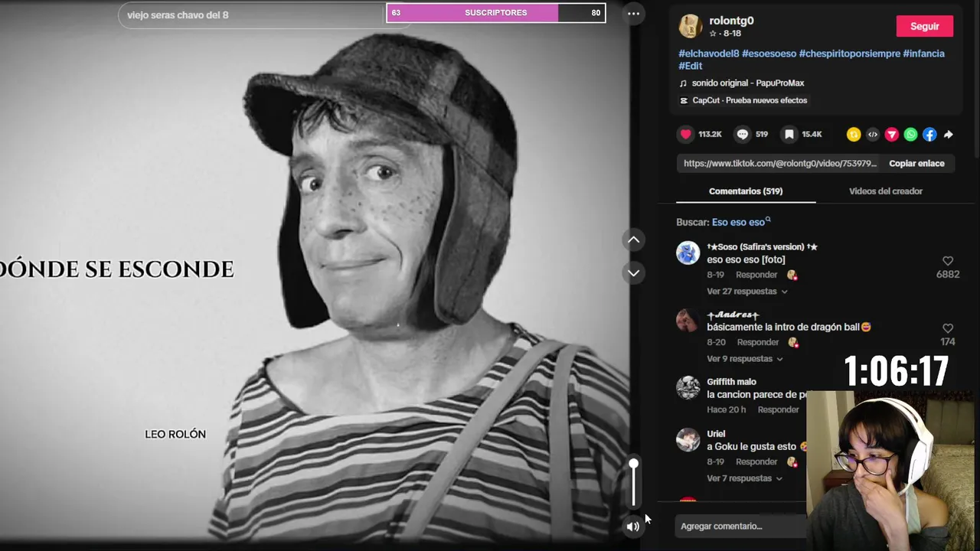Share the video to Facebook
Image resolution: width=980 pixels, height=551 pixels.
[929, 135]
